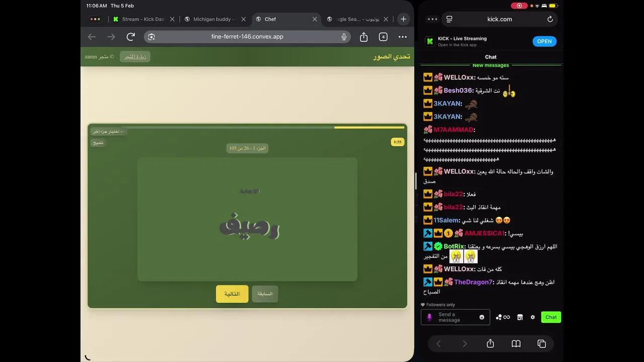
Task: Switch to Michigan buddy tab
Action: tap(215, 19)
